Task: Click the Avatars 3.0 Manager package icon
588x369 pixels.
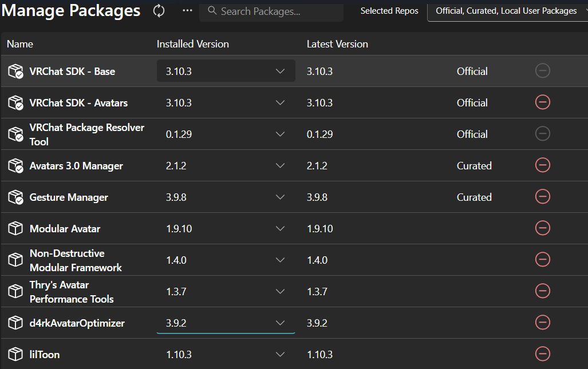Action: pos(15,165)
